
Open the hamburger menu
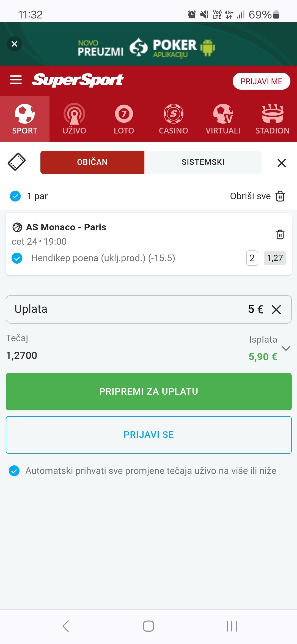pos(16,80)
